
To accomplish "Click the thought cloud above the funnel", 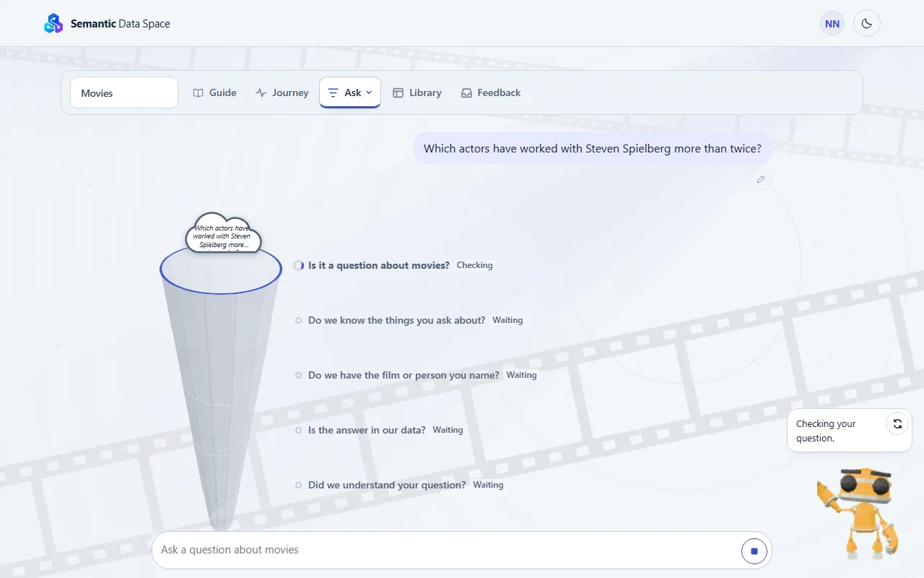I will point(223,233).
